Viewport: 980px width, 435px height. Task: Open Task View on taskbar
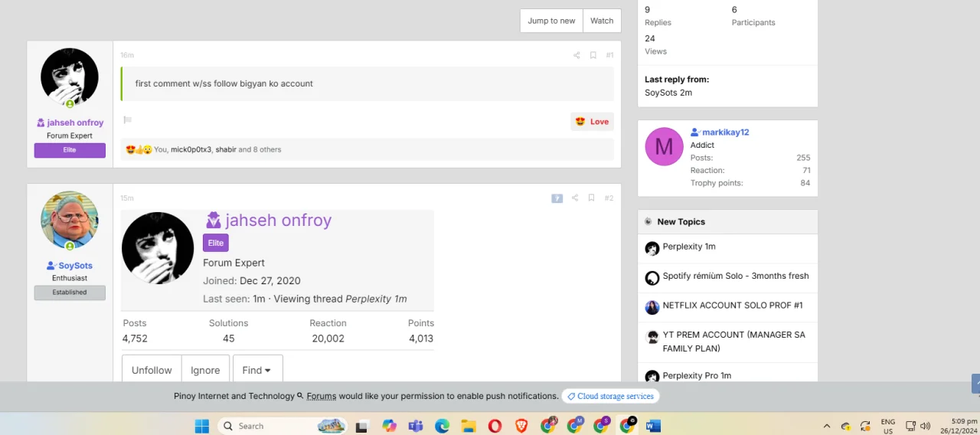point(362,426)
